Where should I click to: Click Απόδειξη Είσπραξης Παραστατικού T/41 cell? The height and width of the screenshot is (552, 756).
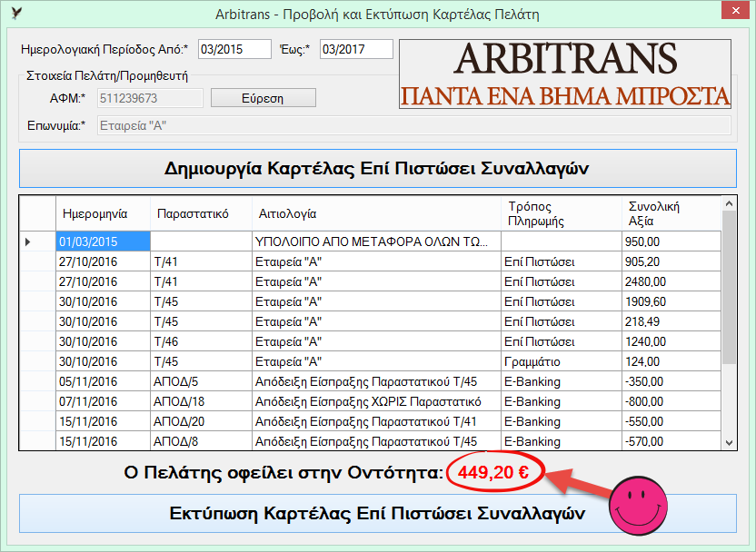coord(376,422)
